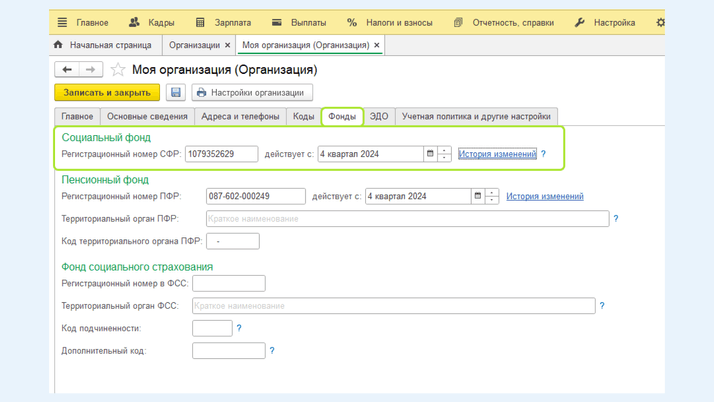Image resolution: width=714 pixels, height=402 pixels.
Task: Click the Регистрационный номер в ФСС field
Action: [229, 283]
